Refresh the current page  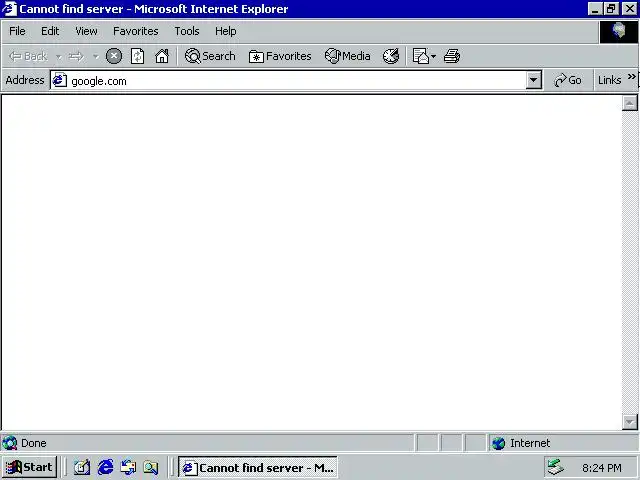coord(138,56)
